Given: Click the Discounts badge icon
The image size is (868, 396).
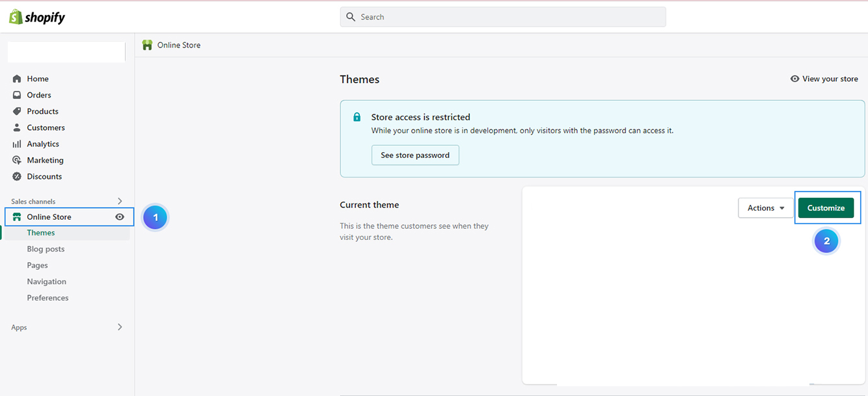Looking at the screenshot, I should (17, 176).
